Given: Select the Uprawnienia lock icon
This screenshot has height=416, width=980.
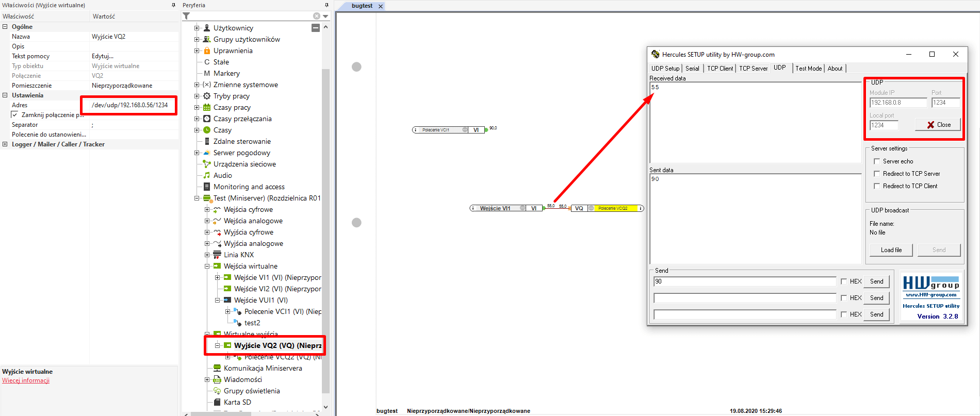Looking at the screenshot, I should pos(207,51).
